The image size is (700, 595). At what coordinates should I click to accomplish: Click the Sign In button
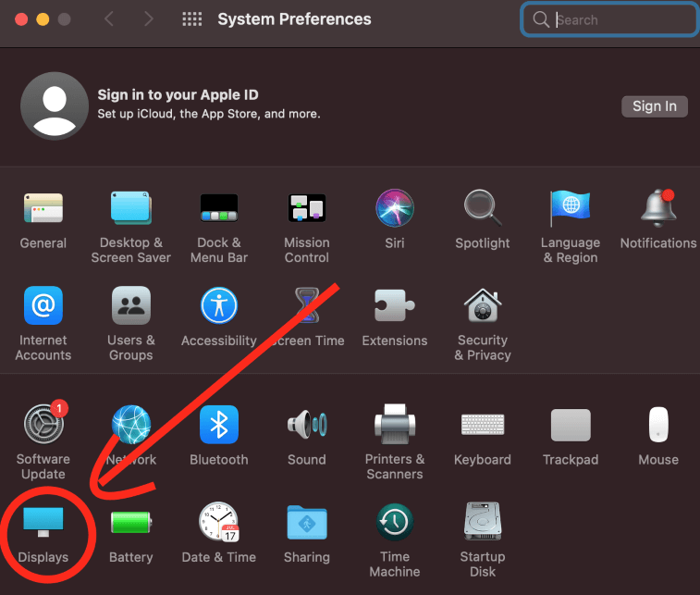(x=655, y=106)
